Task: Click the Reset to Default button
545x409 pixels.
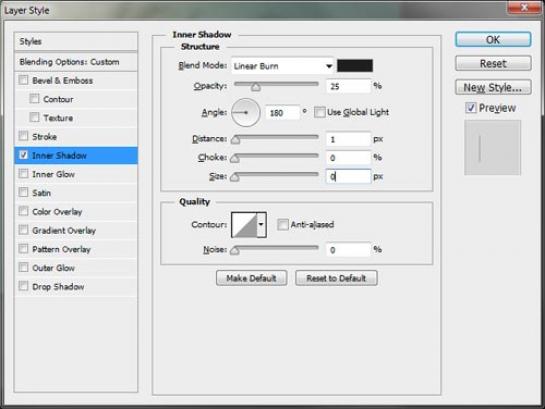Action: (x=336, y=278)
